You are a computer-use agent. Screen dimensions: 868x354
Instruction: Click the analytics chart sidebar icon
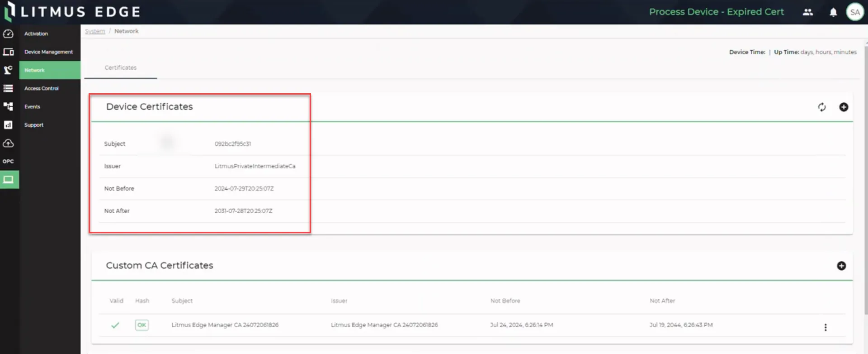point(8,125)
